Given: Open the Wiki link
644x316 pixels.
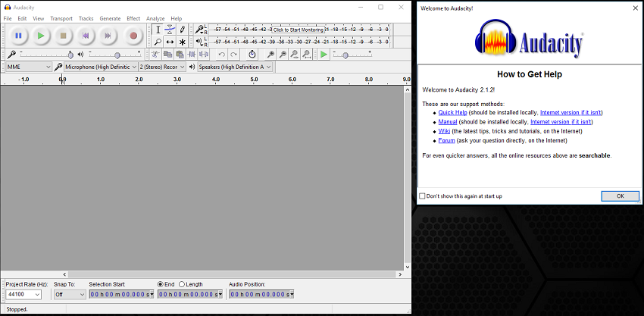Looking at the screenshot, I should (x=444, y=131).
